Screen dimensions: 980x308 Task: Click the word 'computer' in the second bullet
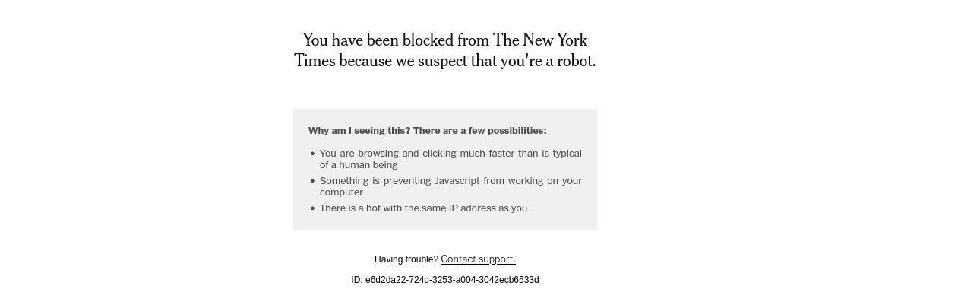click(x=341, y=192)
